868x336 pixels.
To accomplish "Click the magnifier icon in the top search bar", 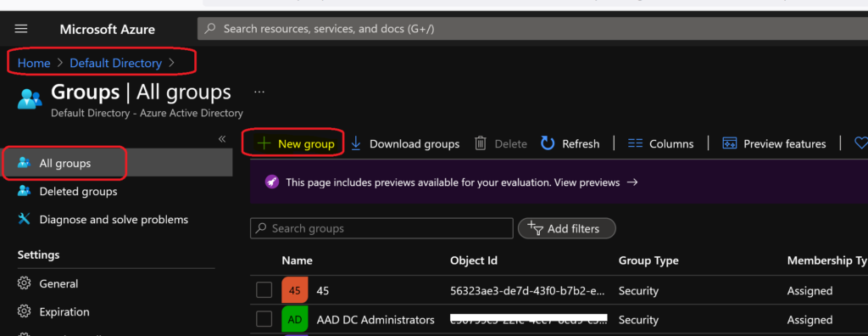I will pyautogui.click(x=210, y=29).
